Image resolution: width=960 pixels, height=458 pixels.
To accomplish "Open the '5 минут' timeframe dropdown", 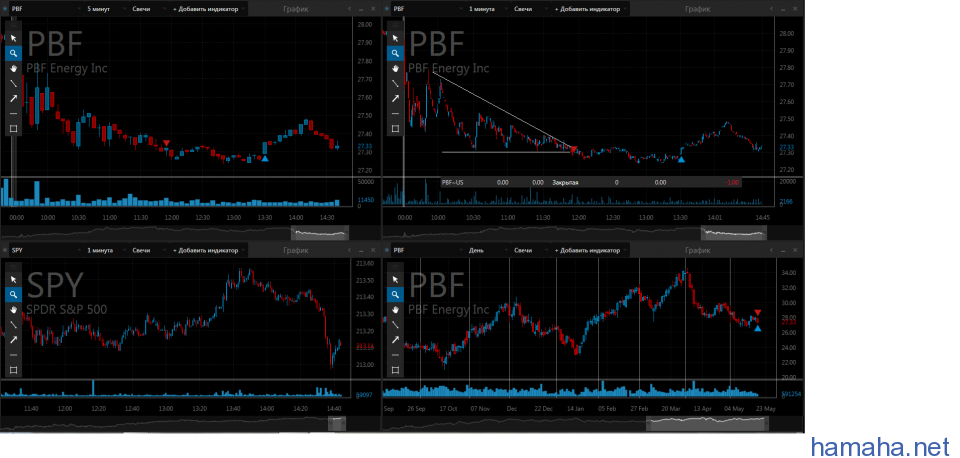I will click(x=106, y=9).
